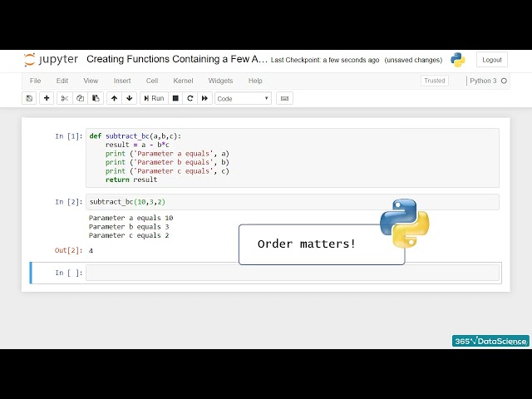Interrupt the kernel with stop icon
Viewport: 532px width, 399px height.
coord(175,98)
